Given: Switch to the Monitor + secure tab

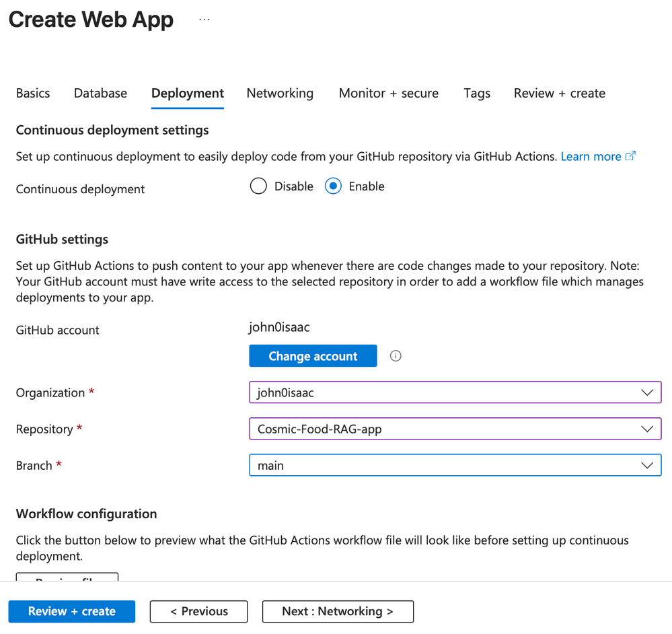Looking at the screenshot, I should (x=389, y=94).
